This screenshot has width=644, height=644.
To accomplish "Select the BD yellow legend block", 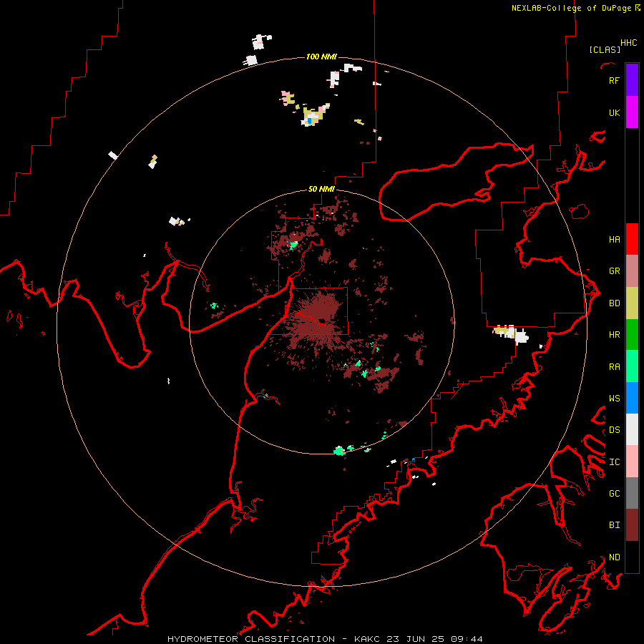I will click(632, 303).
